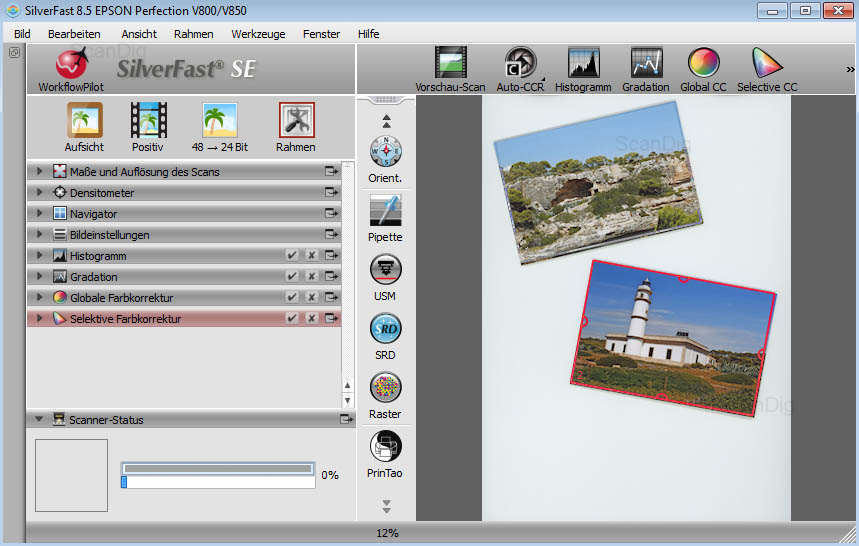
Task: Undock the Histogramm panel
Action: click(x=331, y=255)
